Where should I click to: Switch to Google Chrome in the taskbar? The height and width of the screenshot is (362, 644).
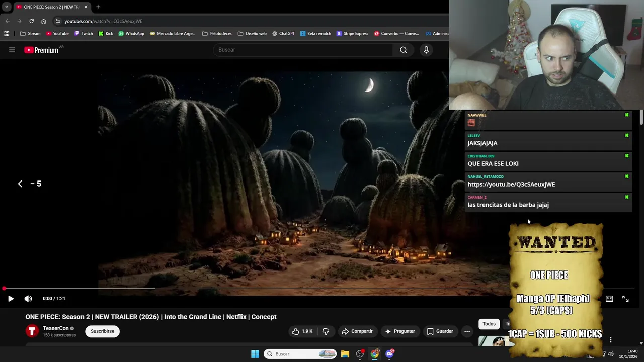(x=375, y=354)
